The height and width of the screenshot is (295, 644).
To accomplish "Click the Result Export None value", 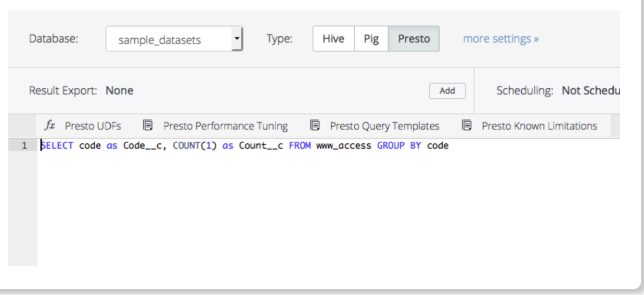I will tap(120, 91).
